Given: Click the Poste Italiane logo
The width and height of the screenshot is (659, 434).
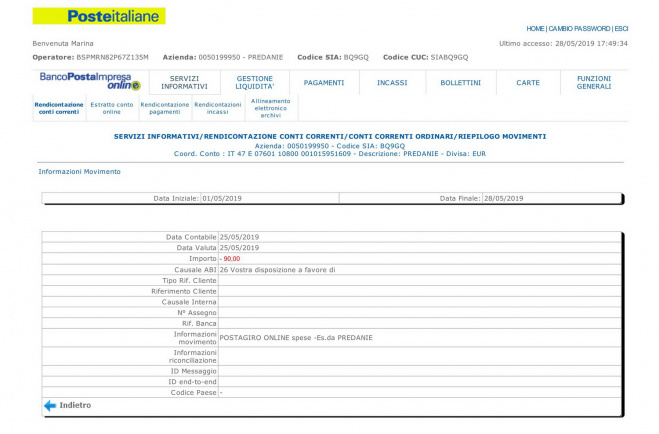Looking at the screenshot, I should pyautogui.click(x=99, y=16).
